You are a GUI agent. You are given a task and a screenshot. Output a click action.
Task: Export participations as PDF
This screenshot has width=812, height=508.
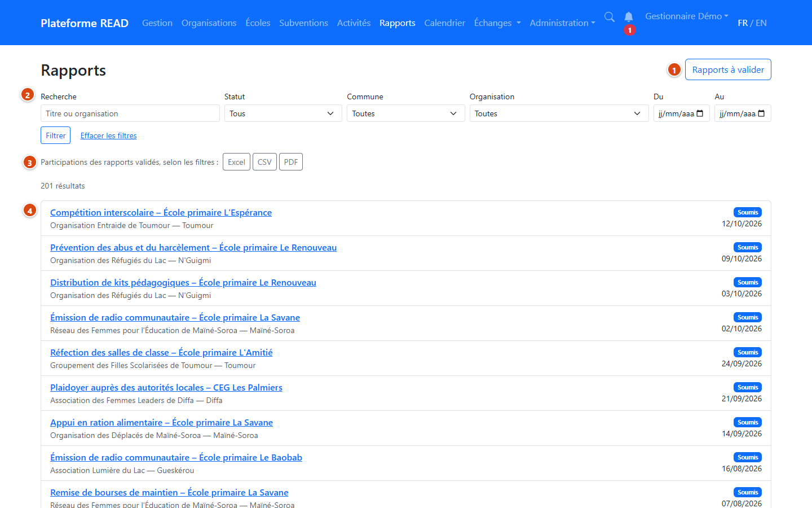[x=291, y=162]
